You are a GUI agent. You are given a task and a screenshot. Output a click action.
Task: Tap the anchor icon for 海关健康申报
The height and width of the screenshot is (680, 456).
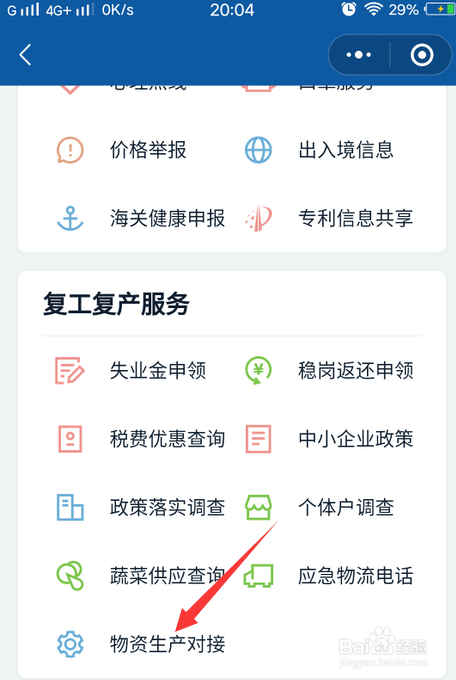(x=70, y=218)
